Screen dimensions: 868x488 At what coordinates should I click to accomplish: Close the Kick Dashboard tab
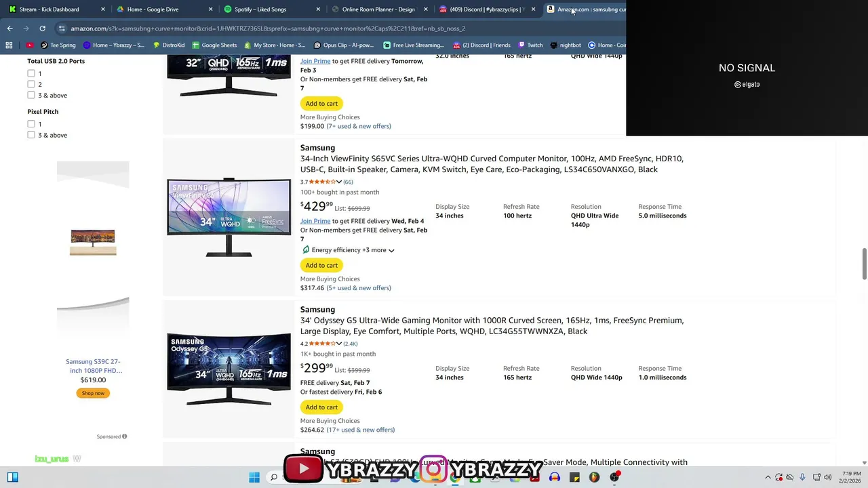coord(103,9)
